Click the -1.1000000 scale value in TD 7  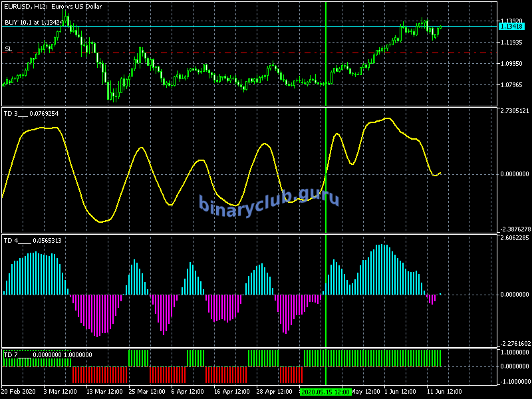point(514,381)
